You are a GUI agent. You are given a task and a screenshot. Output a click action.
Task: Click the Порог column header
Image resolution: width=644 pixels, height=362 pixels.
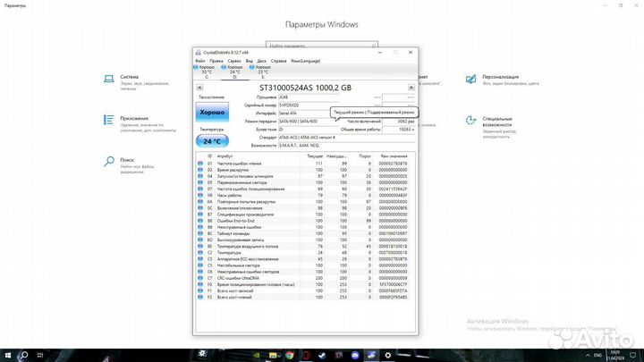(x=360, y=156)
